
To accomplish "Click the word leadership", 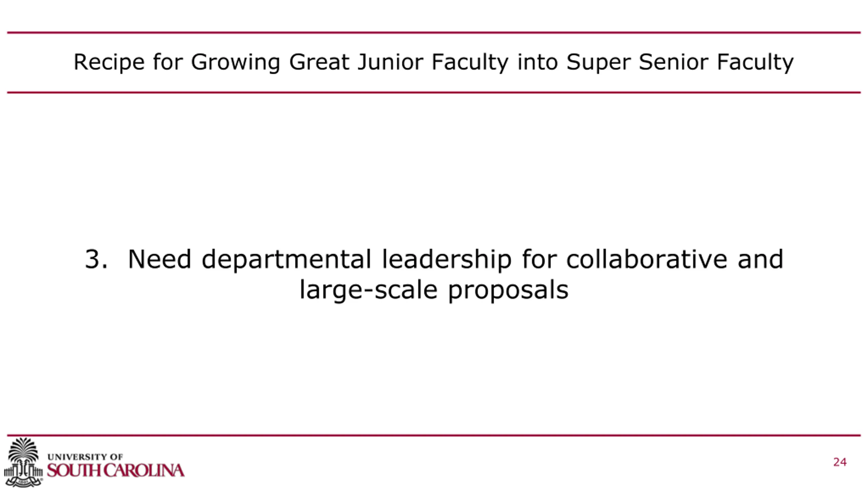I will coord(447,259).
